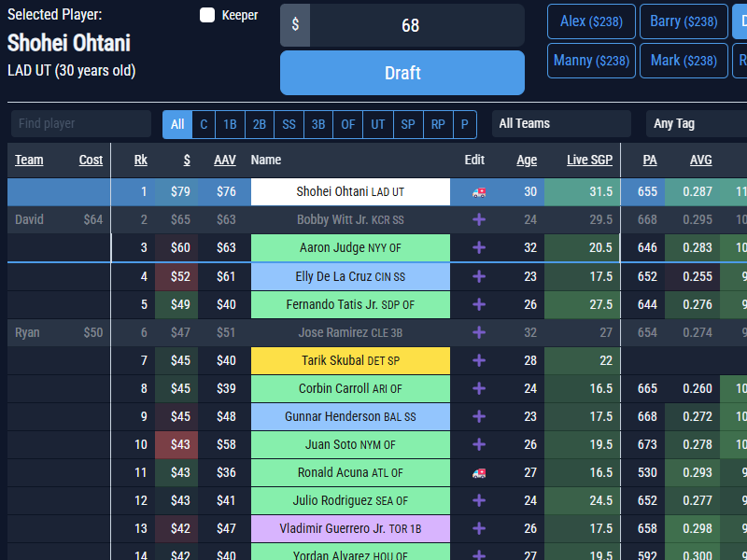
Task: Click the blue Draft button
Action: (x=402, y=73)
